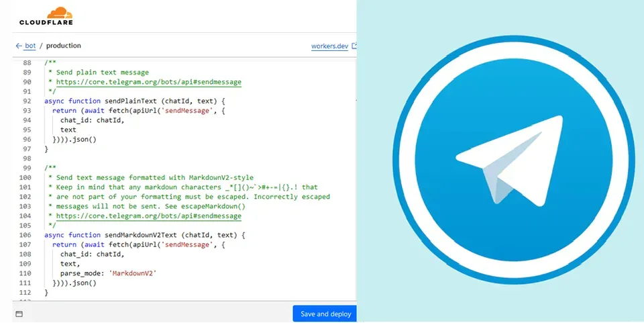Go back using the bot arrow link
Screen dimensions: 644x323
(25, 46)
